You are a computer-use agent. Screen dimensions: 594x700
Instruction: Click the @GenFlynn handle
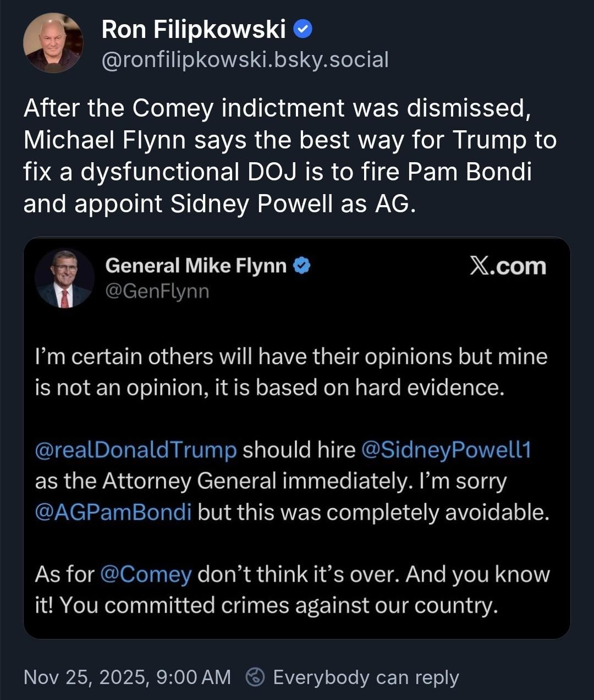click(157, 291)
